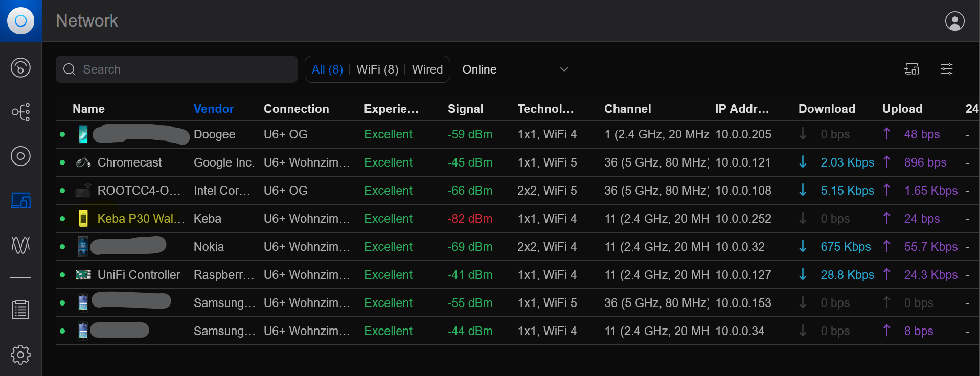Sort by the IP Address column header
Viewport: 980px width, 376px height.
pyautogui.click(x=742, y=109)
